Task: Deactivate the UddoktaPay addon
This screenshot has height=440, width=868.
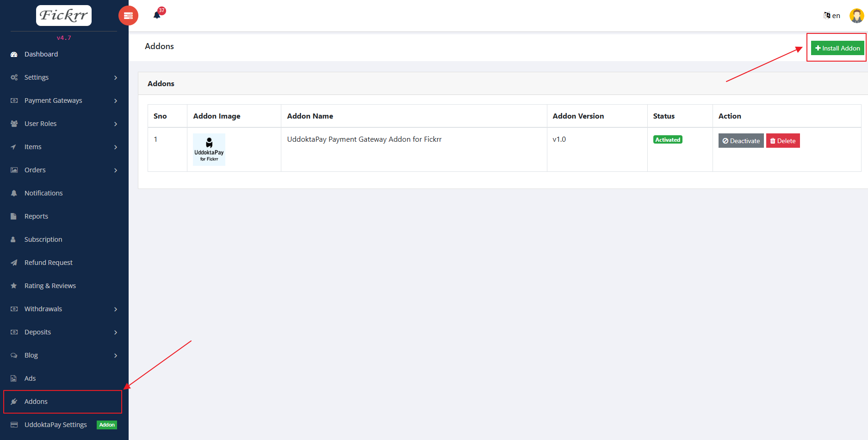Action: coord(741,141)
